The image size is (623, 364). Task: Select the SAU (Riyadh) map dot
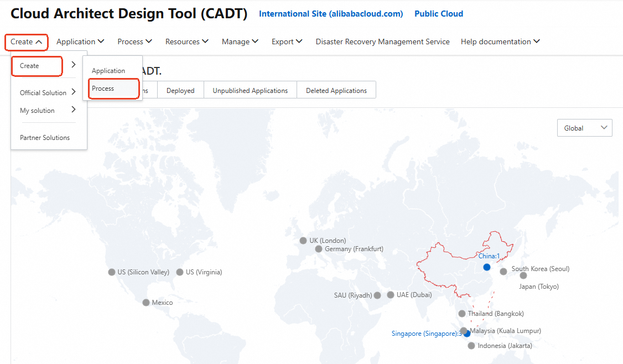coord(377,295)
